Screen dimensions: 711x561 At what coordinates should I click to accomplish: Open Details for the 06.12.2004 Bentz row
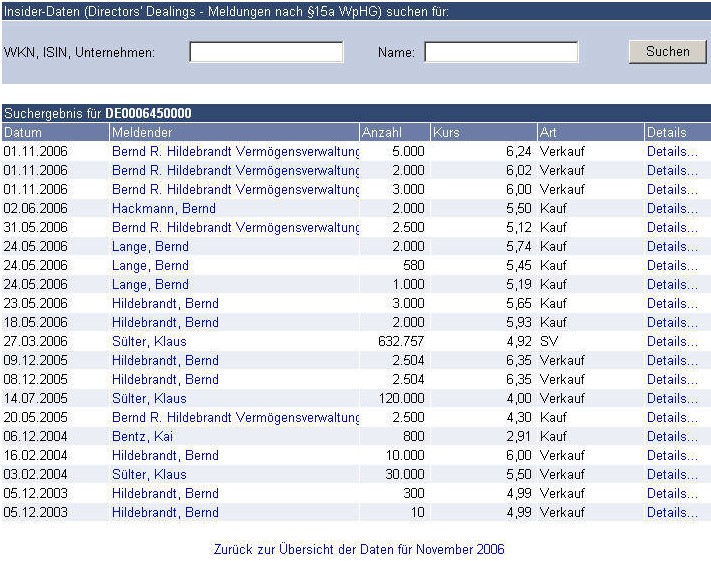(x=672, y=437)
